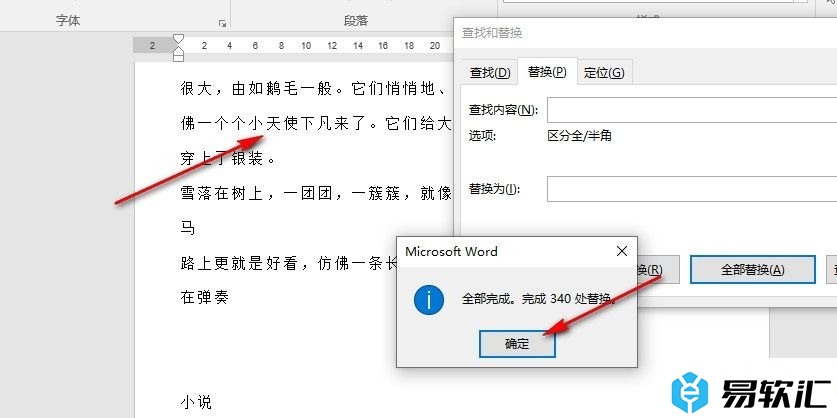
Task: Click the 字体 group label in ribbon
Action: coord(68,20)
